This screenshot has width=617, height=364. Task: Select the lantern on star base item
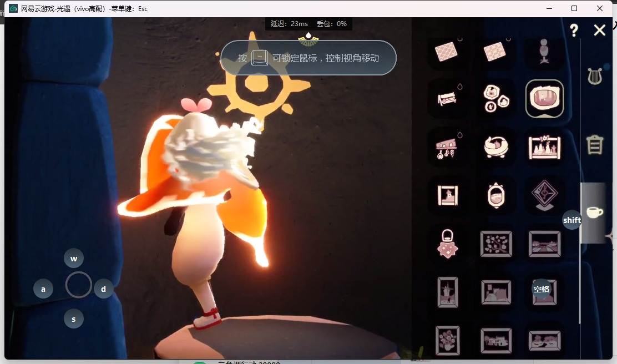pos(447,244)
